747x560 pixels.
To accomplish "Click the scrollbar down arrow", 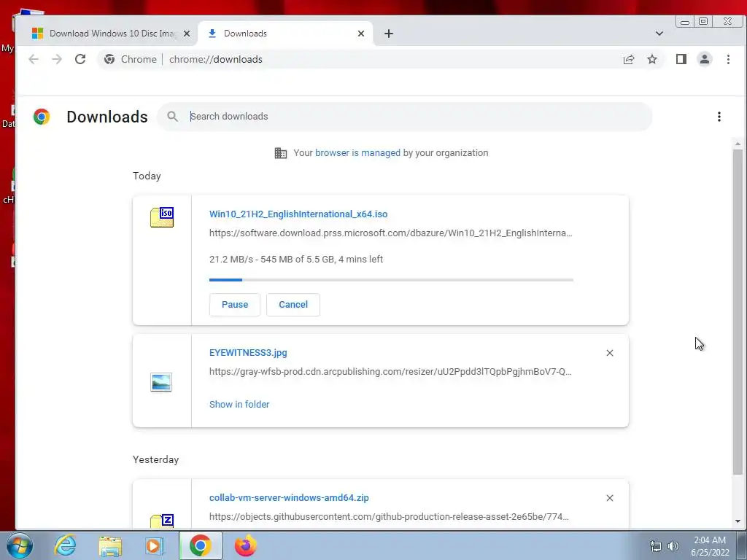I will point(738,521).
